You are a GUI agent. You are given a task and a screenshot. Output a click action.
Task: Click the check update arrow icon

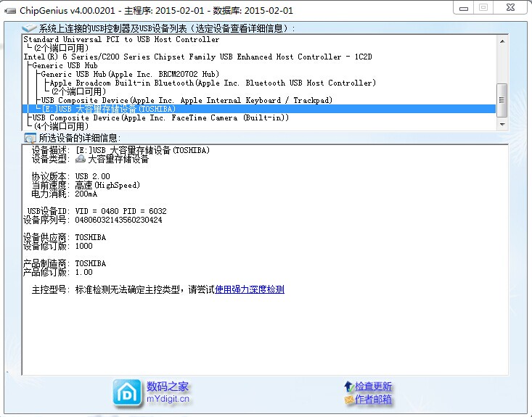[x=349, y=387]
